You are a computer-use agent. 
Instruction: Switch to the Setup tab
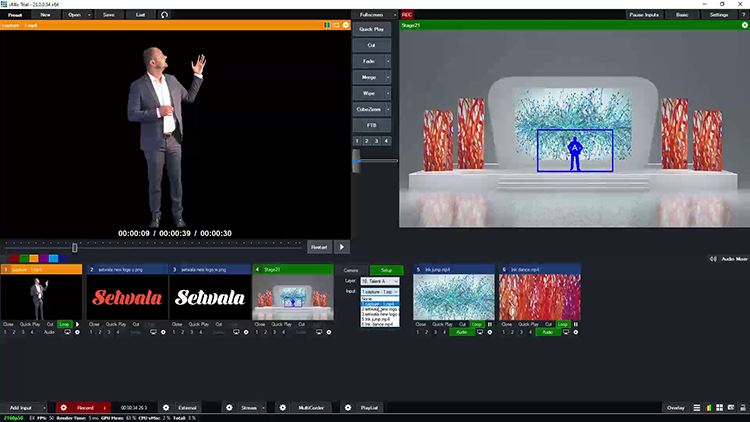pos(386,270)
